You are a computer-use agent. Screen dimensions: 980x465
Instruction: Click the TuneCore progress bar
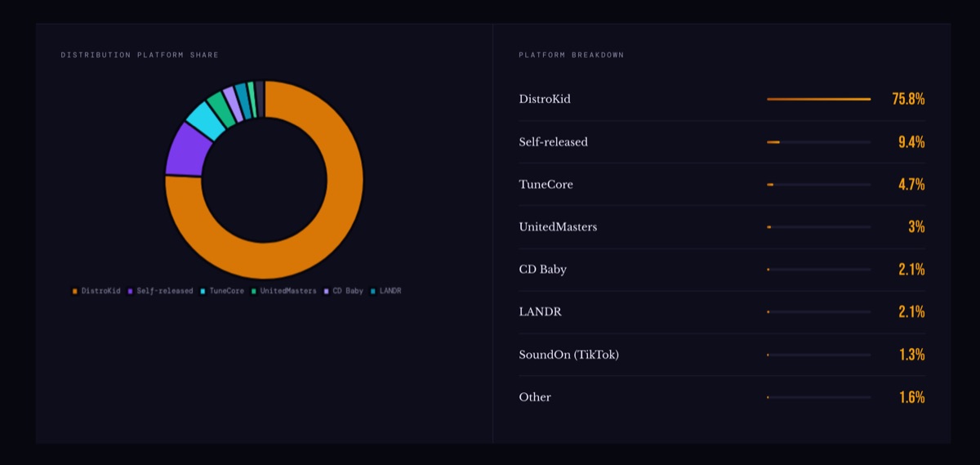pyautogui.click(x=818, y=184)
